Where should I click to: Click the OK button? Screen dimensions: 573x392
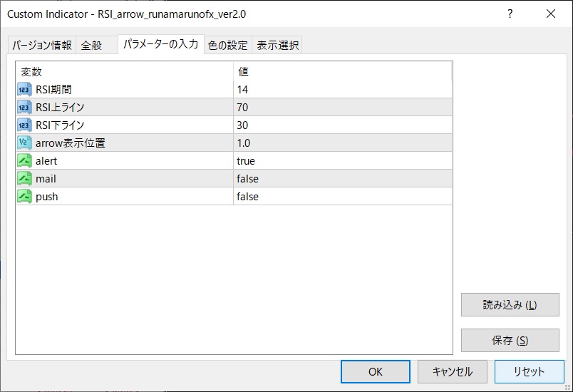pos(376,371)
